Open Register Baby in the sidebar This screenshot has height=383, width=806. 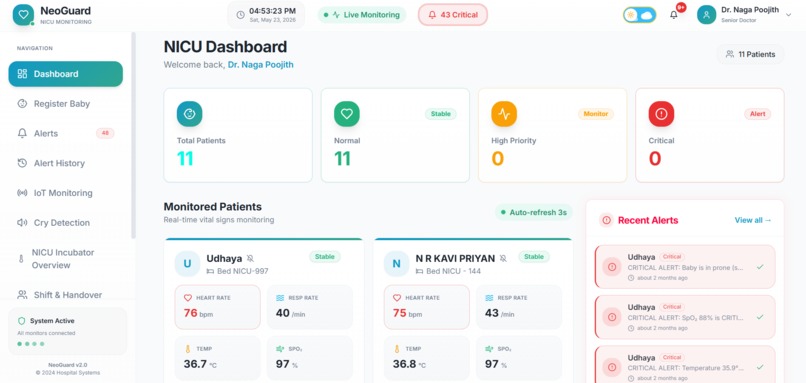tap(66, 104)
